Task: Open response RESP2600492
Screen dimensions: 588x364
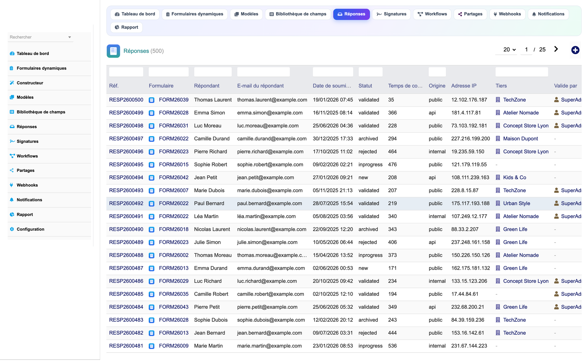Action: click(126, 203)
